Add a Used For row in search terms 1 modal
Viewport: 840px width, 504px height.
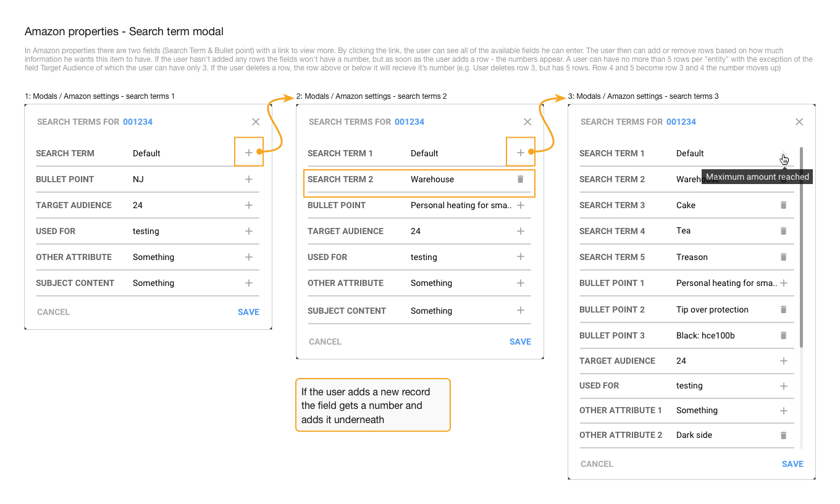point(249,231)
